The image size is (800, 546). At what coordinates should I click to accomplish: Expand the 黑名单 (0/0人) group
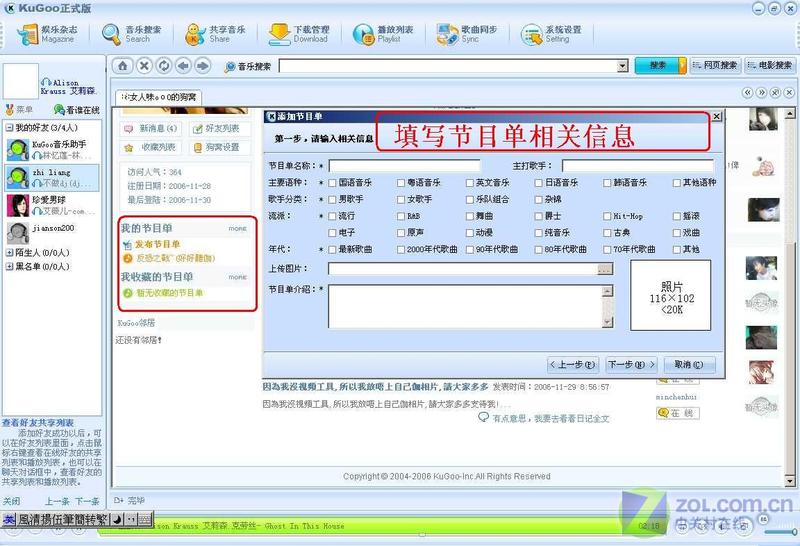point(9,266)
